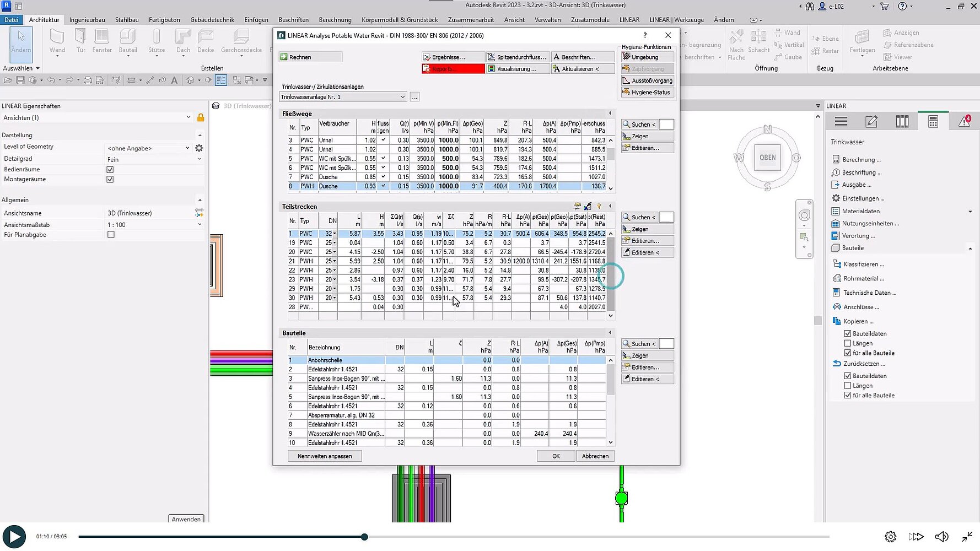Image resolution: width=980 pixels, height=551 pixels.
Task: Click the red Reports button
Action: (453, 69)
